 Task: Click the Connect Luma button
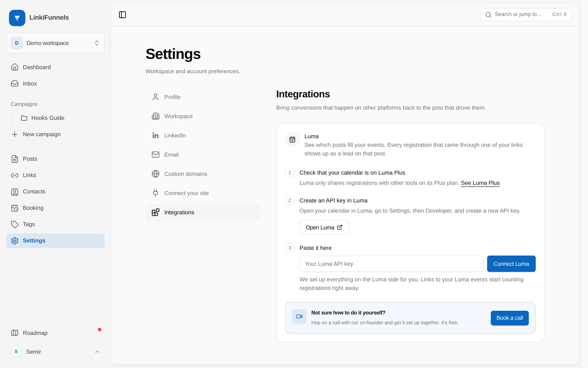coord(511,264)
